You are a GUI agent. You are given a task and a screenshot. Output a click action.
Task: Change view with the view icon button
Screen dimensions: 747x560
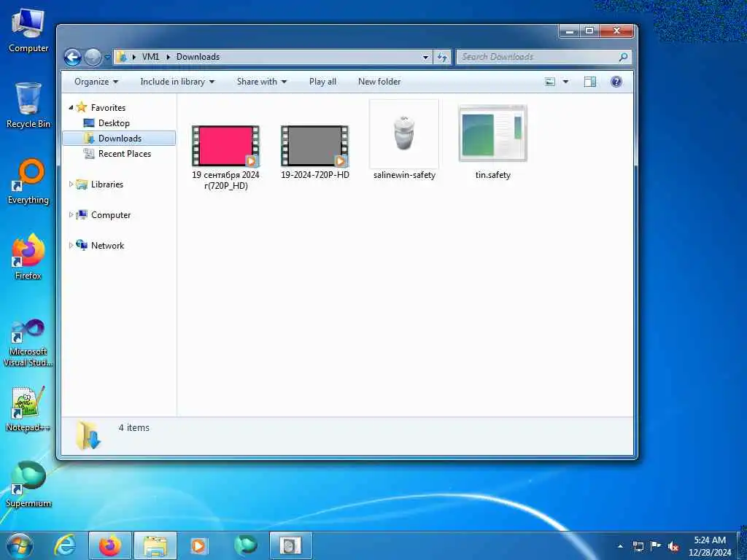click(x=550, y=82)
